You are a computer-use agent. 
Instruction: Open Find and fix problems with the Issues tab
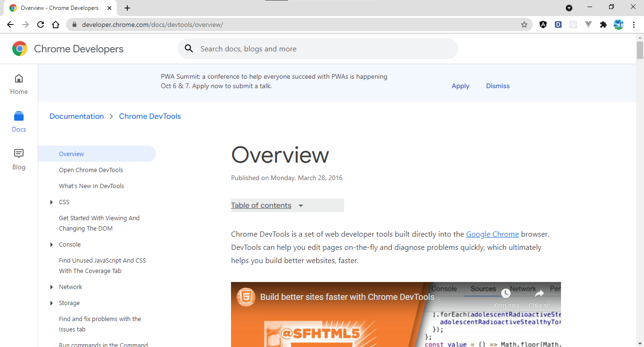100,324
